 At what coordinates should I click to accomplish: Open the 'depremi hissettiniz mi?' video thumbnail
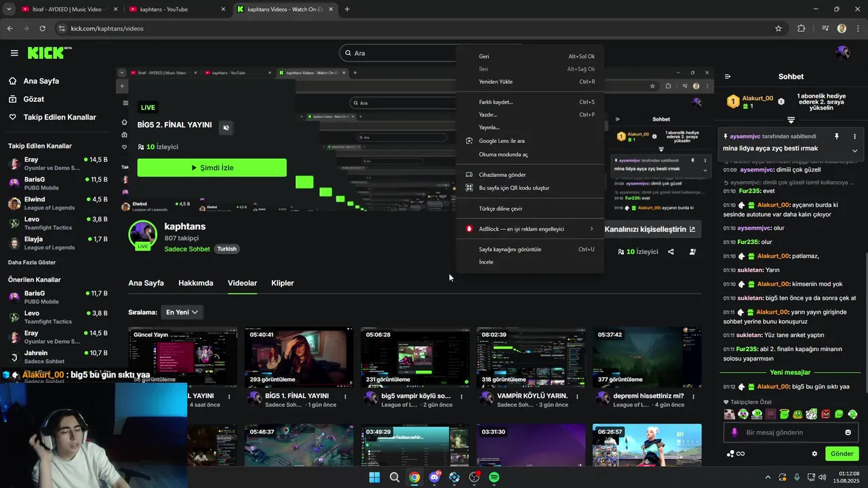(647, 357)
